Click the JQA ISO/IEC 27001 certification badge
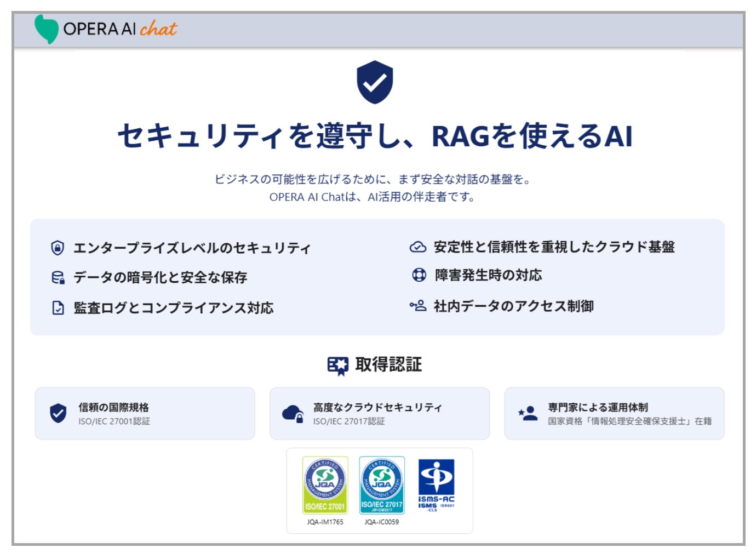Image resolution: width=756 pixels, height=559 pixels. pyautogui.click(x=325, y=485)
